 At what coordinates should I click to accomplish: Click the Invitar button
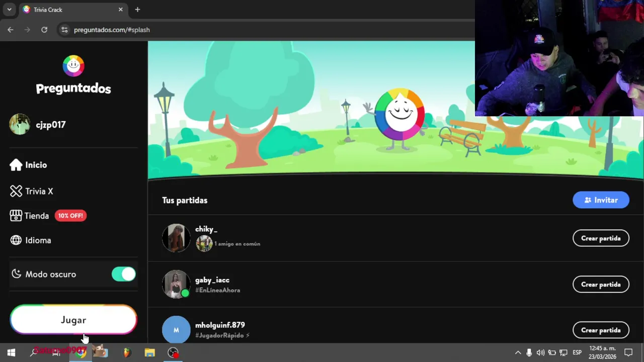click(601, 200)
